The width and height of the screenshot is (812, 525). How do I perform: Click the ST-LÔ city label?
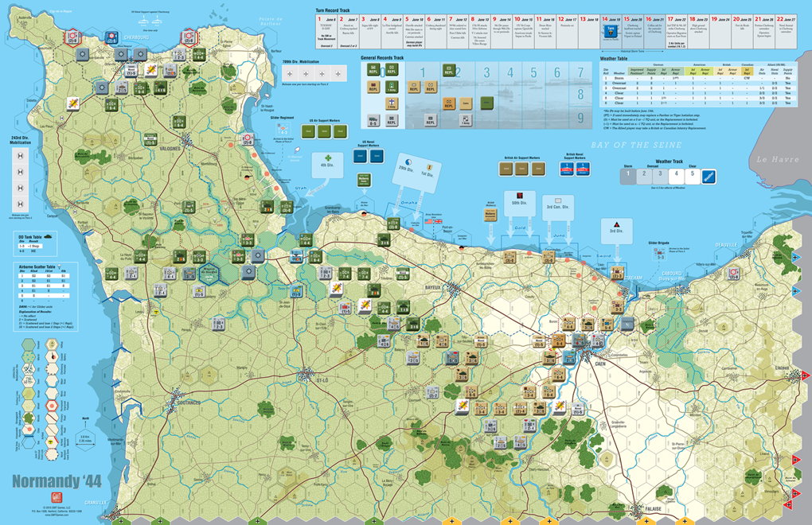(322, 380)
